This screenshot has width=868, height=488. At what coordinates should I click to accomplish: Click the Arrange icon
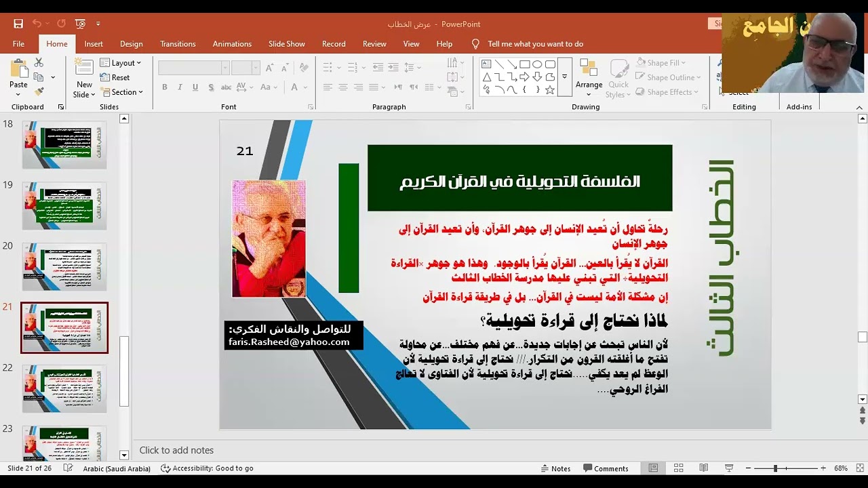(x=589, y=68)
